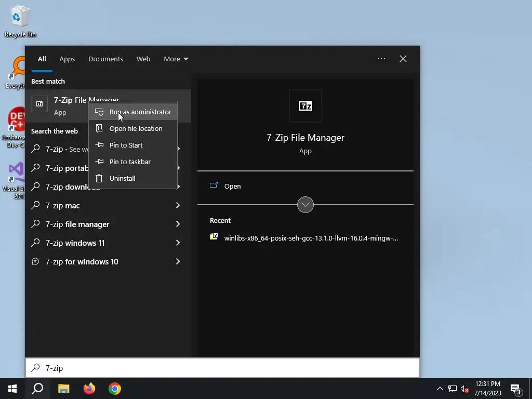
Task: Click the 7-Zip icon in Best match
Action: coord(39,104)
